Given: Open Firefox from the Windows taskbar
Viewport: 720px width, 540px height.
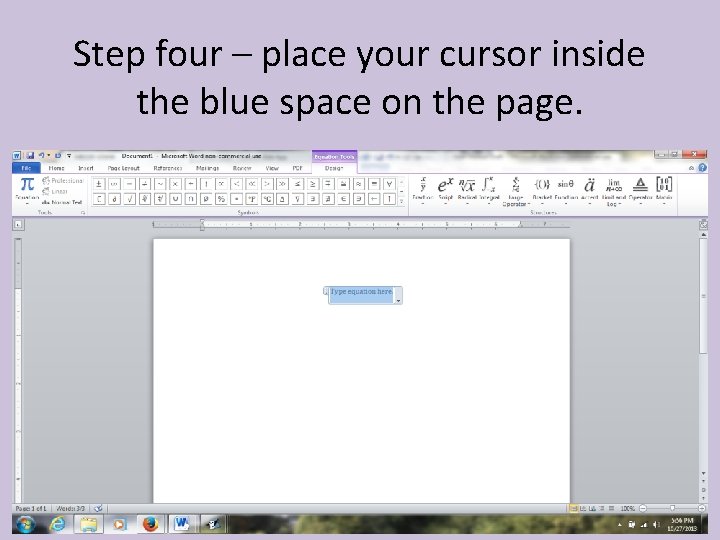Looking at the screenshot, I should [x=150, y=524].
